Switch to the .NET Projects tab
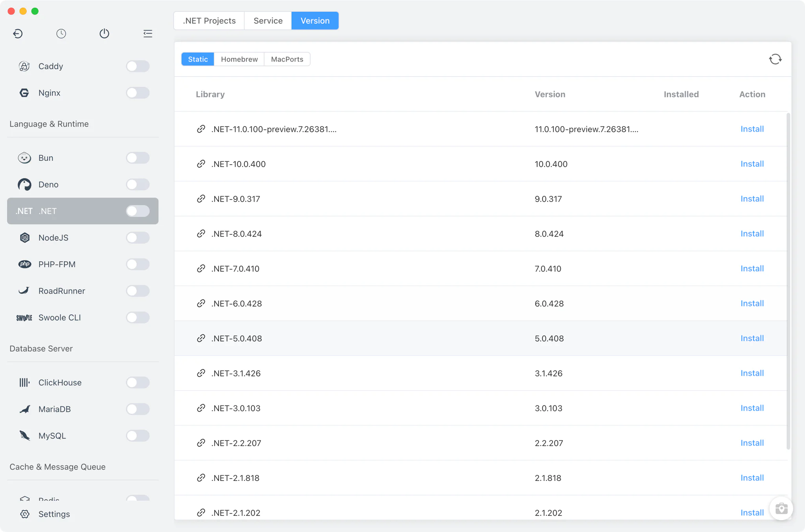Image resolution: width=805 pixels, height=532 pixels. 209,20
